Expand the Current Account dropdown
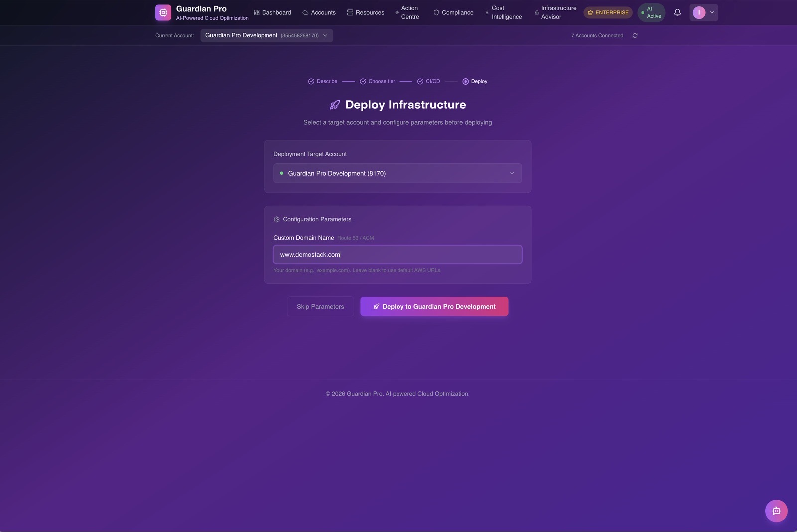Image resolution: width=797 pixels, height=532 pixels. [266, 36]
